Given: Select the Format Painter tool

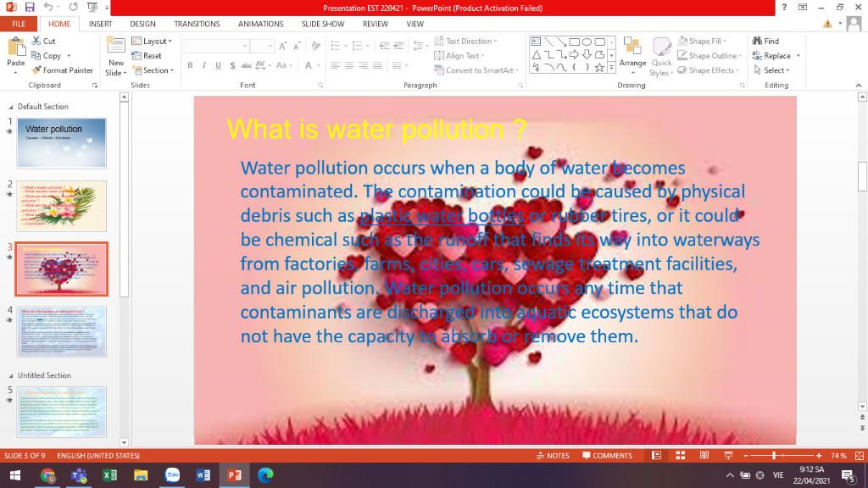Looking at the screenshot, I should [62, 70].
